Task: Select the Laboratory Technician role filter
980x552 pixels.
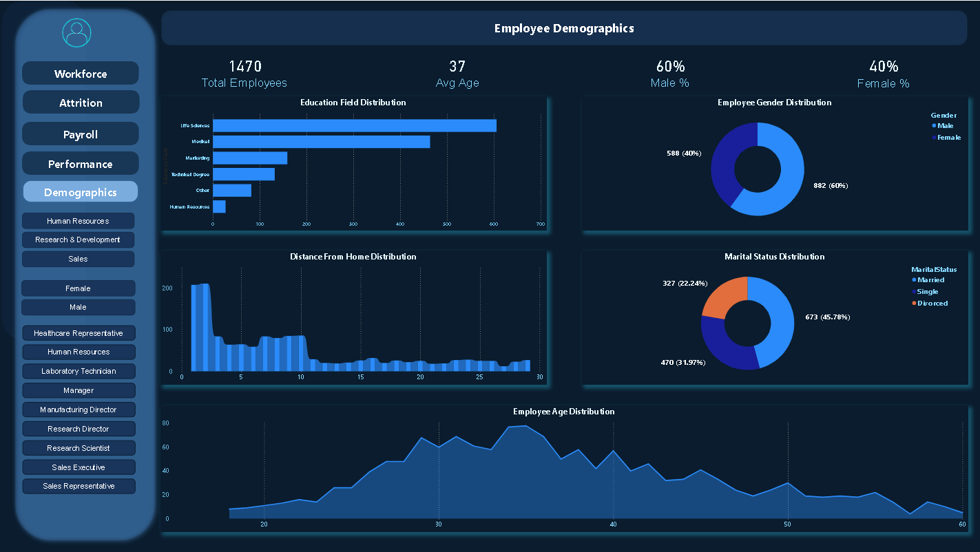Action: [x=79, y=371]
